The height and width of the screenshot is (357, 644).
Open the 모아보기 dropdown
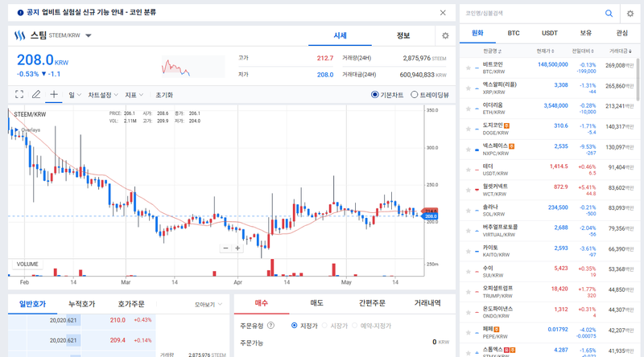208,305
